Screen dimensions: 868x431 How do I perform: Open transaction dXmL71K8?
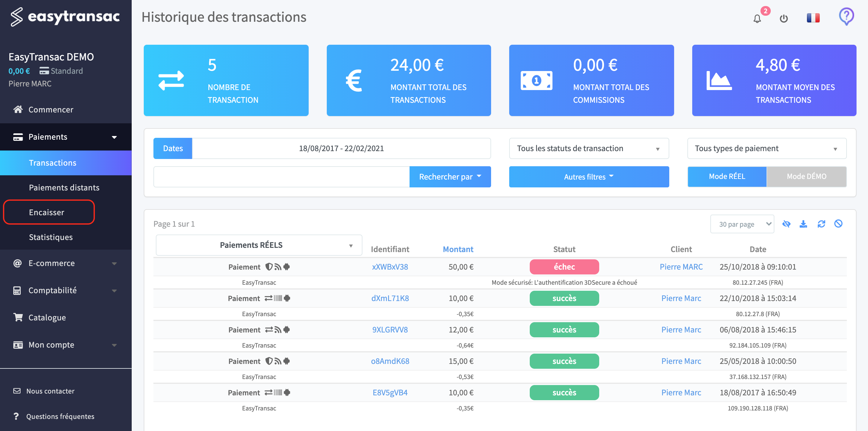click(x=390, y=298)
